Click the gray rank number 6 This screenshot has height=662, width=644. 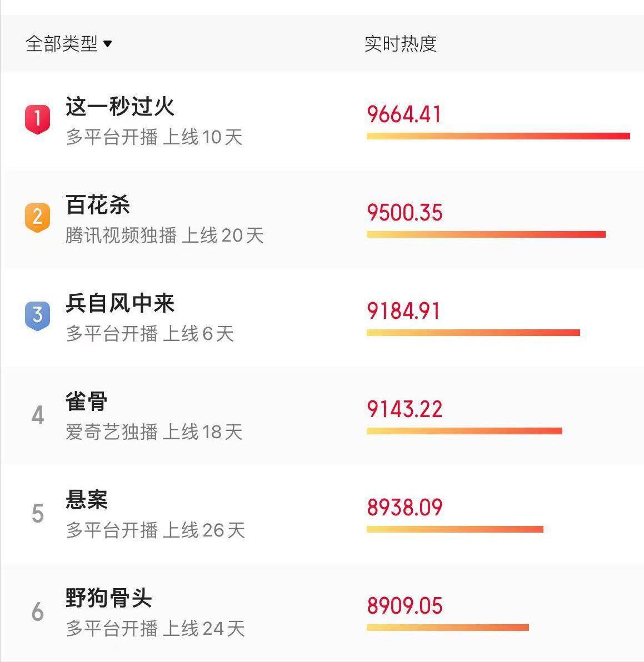[38, 612]
